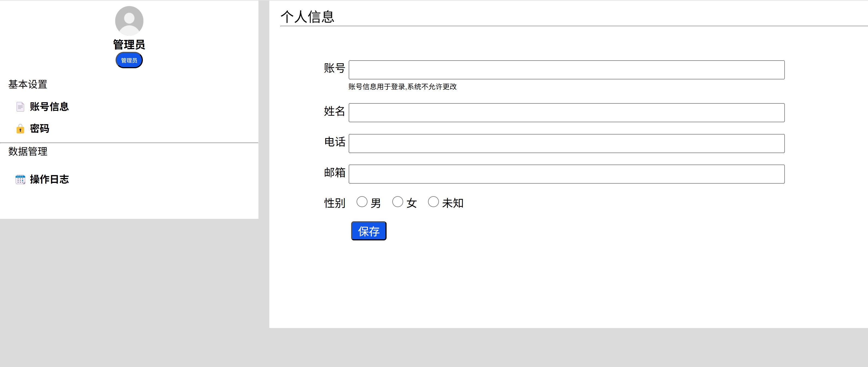The width and height of the screenshot is (868, 367).
Task: Click the lock icon beside 密码
Action: [x=20, y=129]
